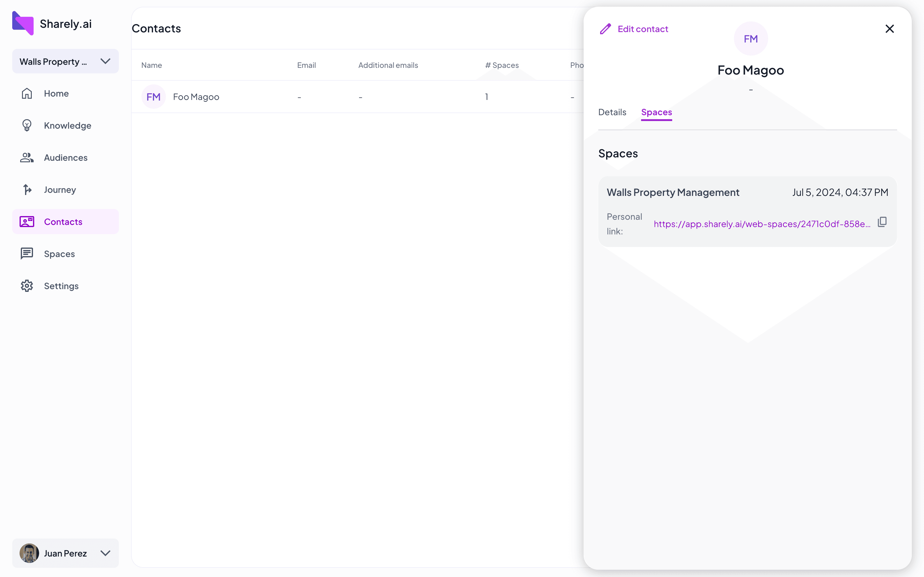924x577 pixels.
Task: Click the Audiences people icon
Action: tap(27, 158)
